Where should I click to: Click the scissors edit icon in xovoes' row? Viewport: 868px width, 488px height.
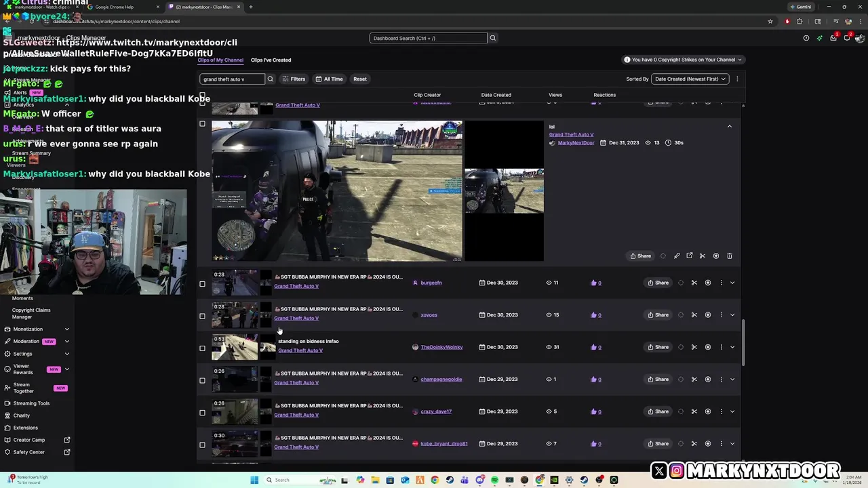pos(694,314)
